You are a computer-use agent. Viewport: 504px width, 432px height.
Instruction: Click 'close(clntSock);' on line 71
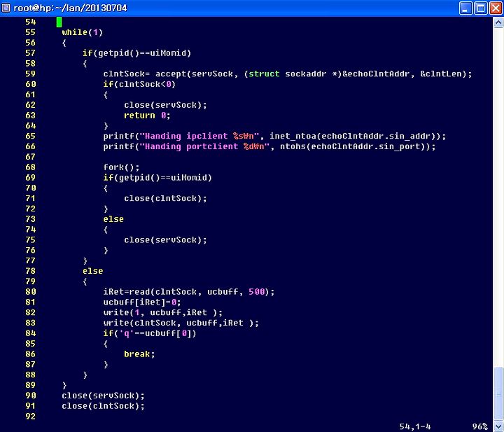[165, 198]
